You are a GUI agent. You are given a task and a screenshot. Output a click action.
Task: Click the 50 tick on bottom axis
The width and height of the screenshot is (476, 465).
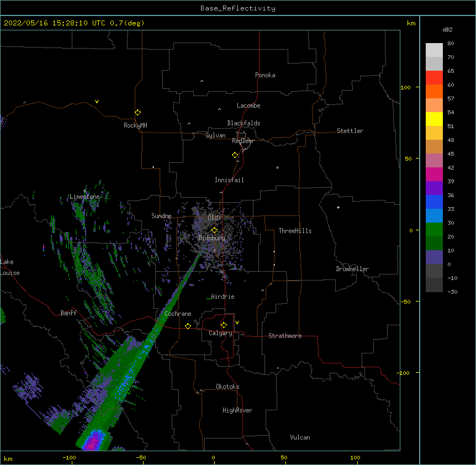pyautogui.click(x=284, y=457)
